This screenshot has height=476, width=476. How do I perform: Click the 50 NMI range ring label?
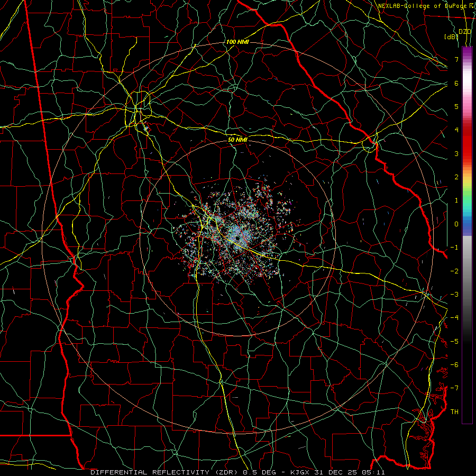(x=237, y=140)
